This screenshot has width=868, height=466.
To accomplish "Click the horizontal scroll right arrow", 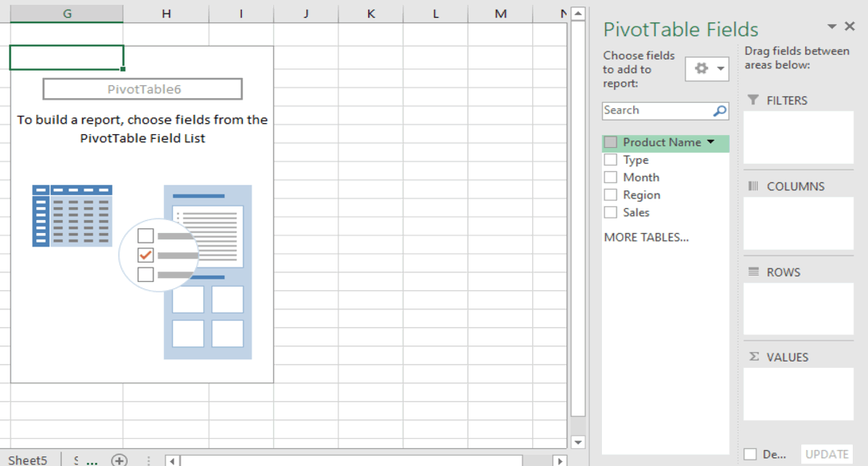I will point(560,460).
